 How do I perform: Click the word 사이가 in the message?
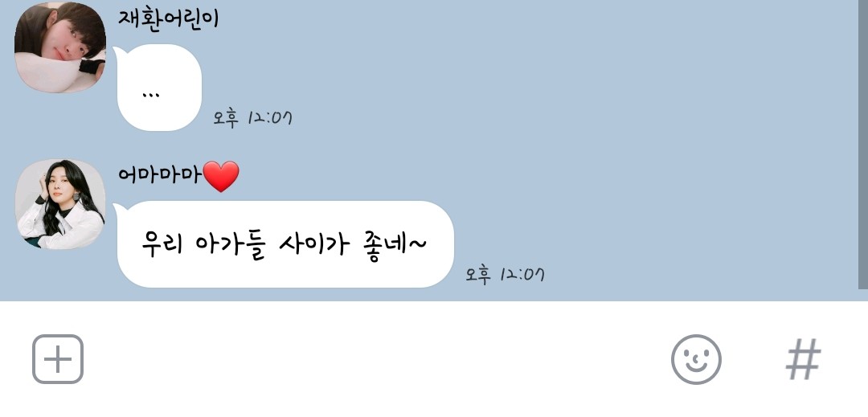click(x=314, y=244)
